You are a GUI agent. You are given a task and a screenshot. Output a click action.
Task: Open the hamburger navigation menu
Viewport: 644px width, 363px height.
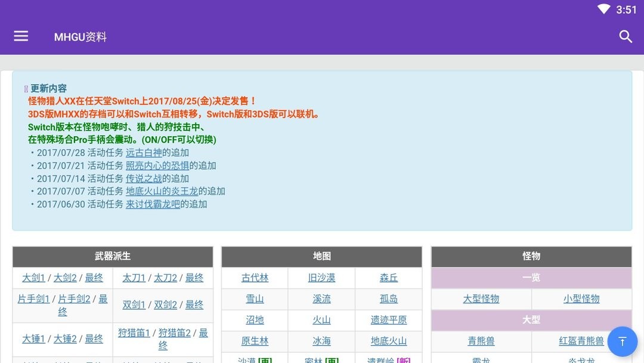[21, 36]
